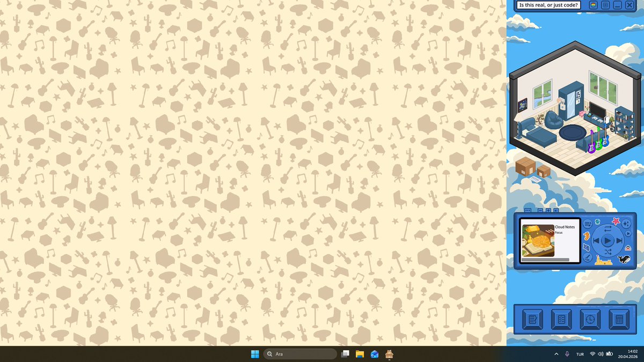The width and height of the screenshot is (644, 362).
Task: Toggle shuffle mode in music player
Action: [608, 252]
